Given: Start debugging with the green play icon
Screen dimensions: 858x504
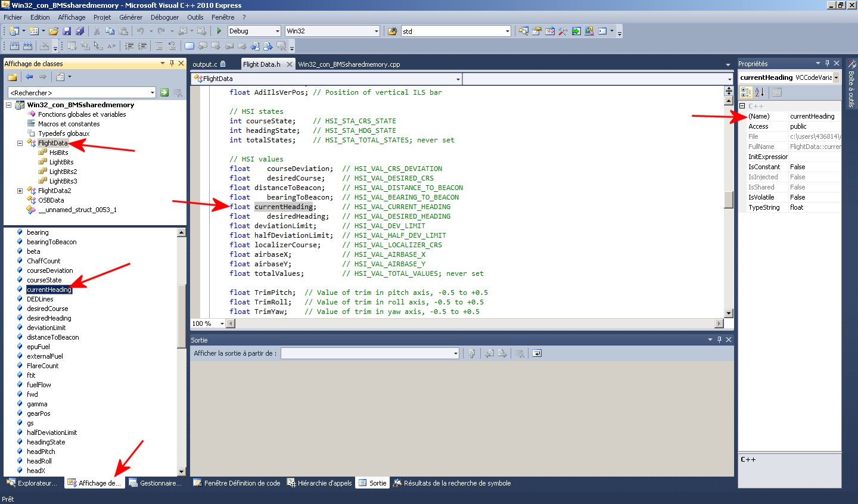Looking at the screenshot, I should tap(219, 31).
